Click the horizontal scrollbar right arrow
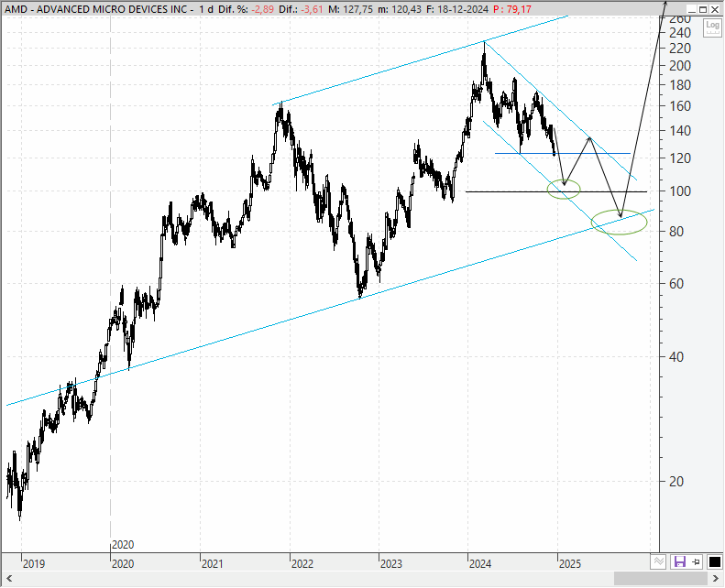 tap(715, 578)
